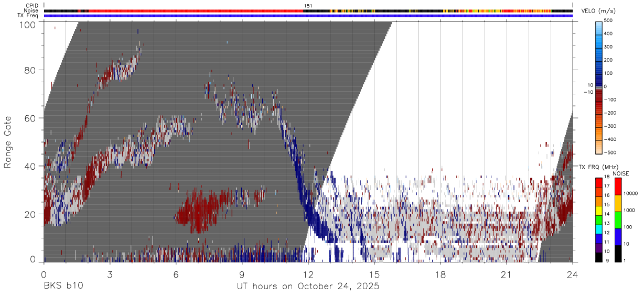
Task: Click the 1000 tick on NOISE legend
Action: [629, 211]
